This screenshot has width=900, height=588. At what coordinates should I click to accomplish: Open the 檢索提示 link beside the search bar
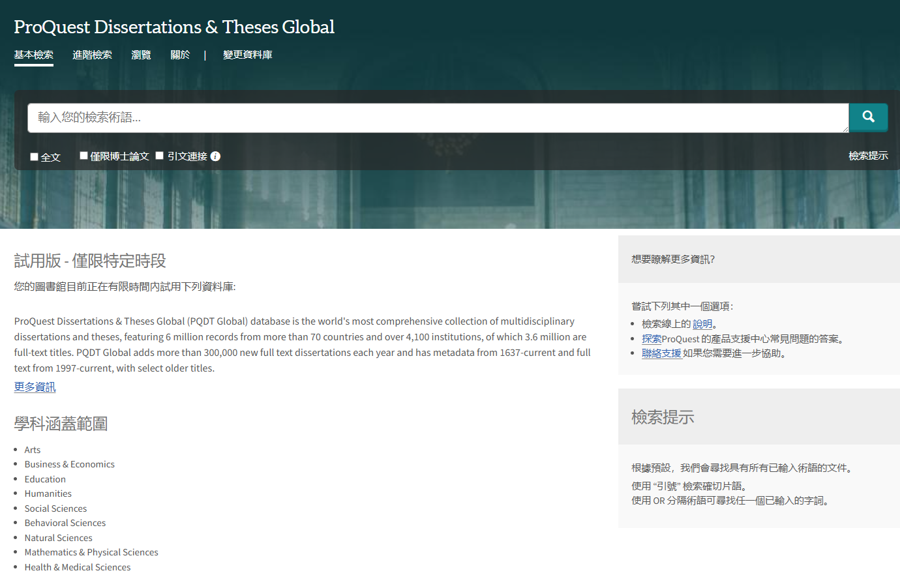(868, 156)
